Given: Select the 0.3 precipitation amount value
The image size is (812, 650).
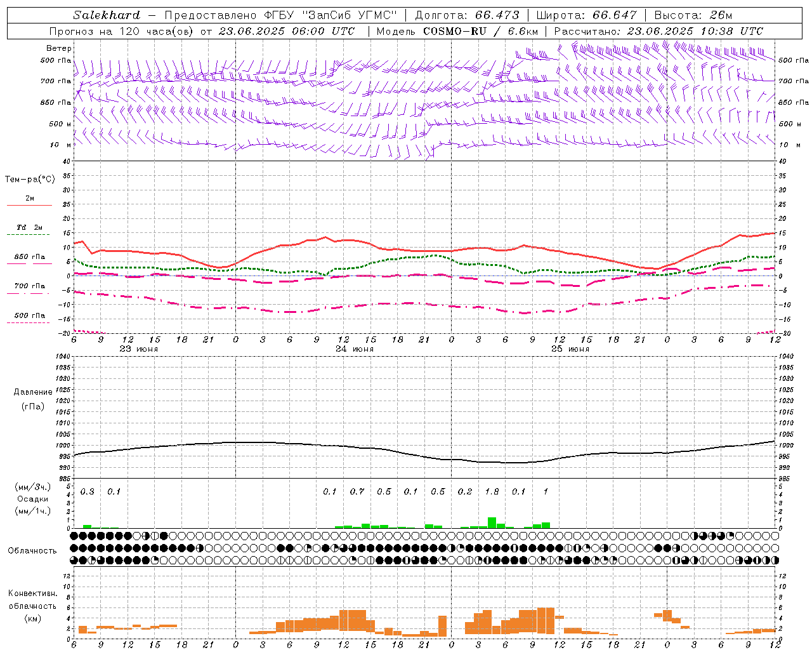Looking at the screenshot, I should pos(87,492).
